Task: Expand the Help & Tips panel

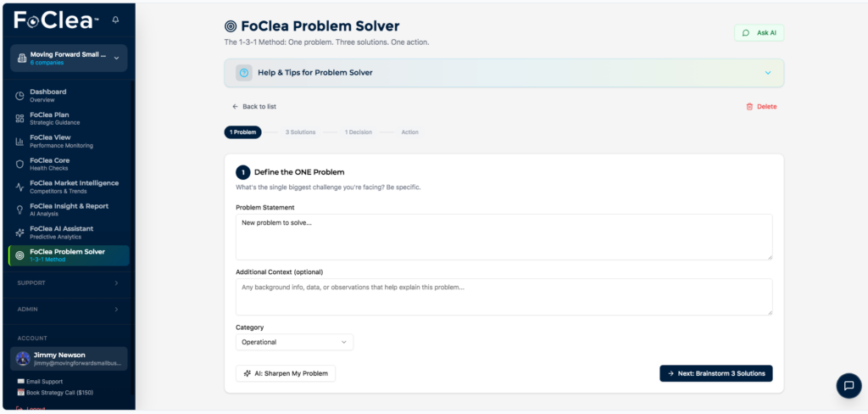Action: (x=767, y=73)
